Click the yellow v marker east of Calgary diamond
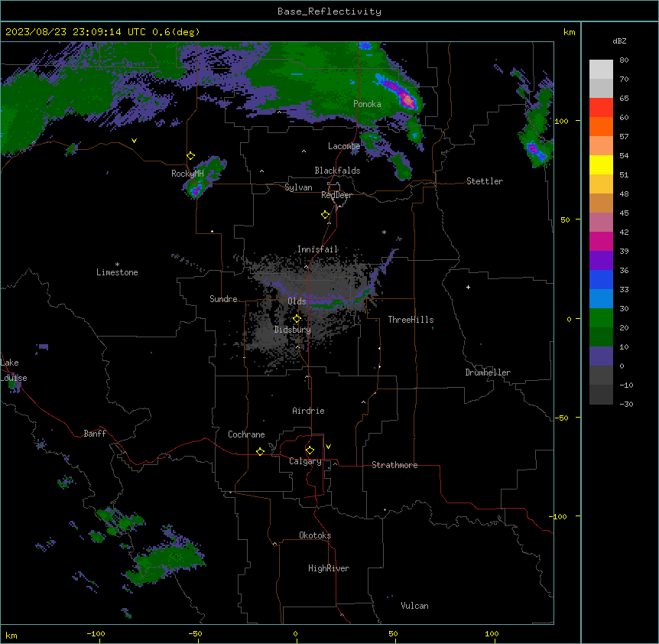Screen dimensions: 659x644 click(328, 447)
